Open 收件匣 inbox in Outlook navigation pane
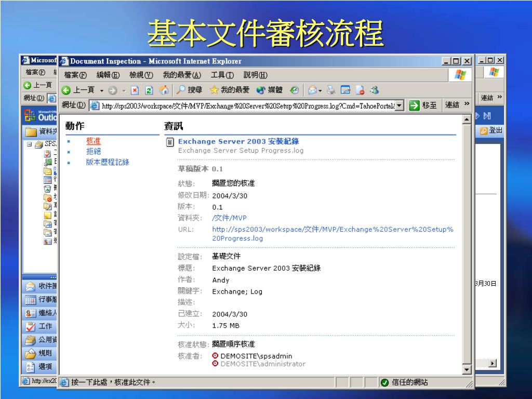 click(41, 286)
